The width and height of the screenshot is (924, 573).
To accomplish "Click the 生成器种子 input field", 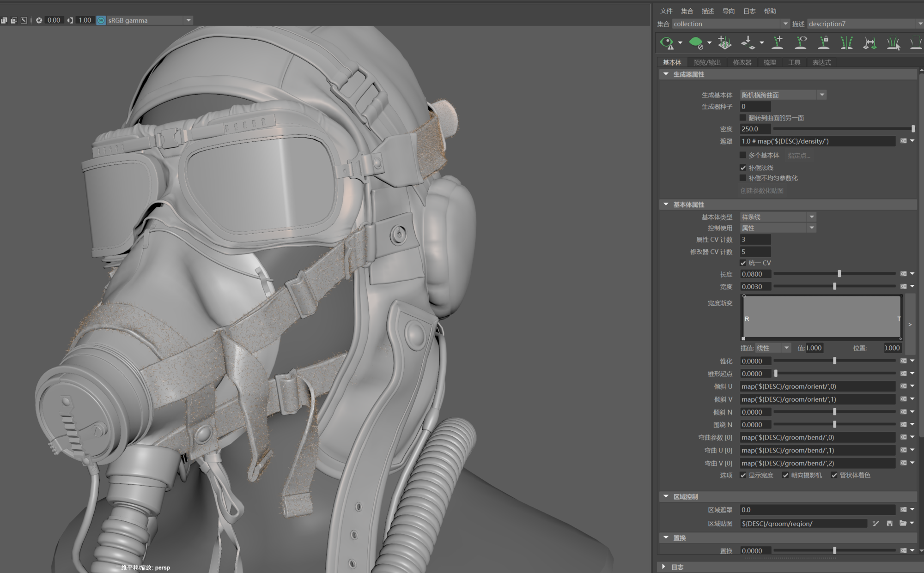I will click(x=755, y=106).
